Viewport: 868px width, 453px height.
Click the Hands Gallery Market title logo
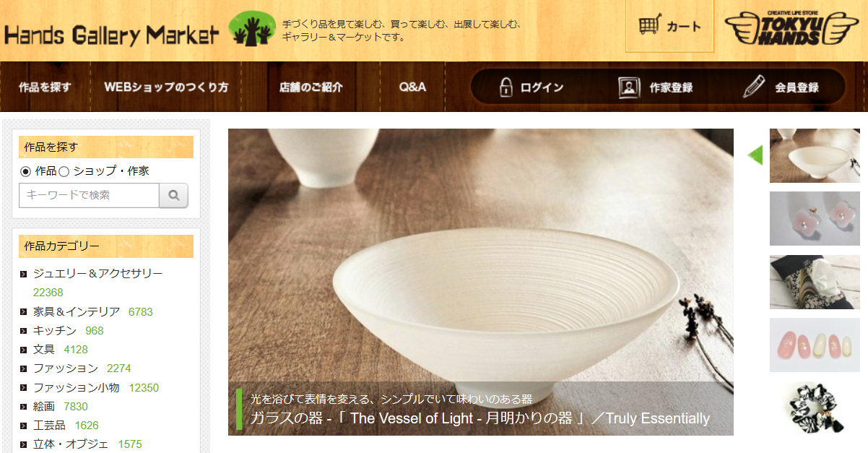coord(111,34)
